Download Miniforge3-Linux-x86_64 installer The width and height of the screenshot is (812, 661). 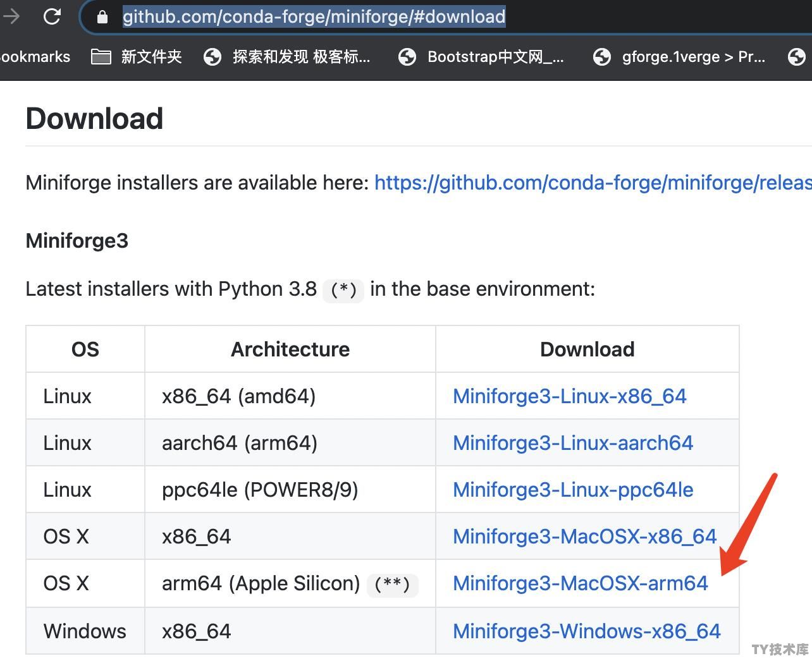(570, 396)
